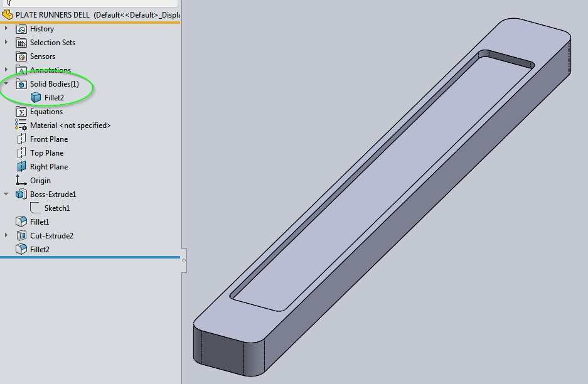This screenshot has height=384, width=588.
Task: Select the Origin label
Action: [x=40, y=181]
